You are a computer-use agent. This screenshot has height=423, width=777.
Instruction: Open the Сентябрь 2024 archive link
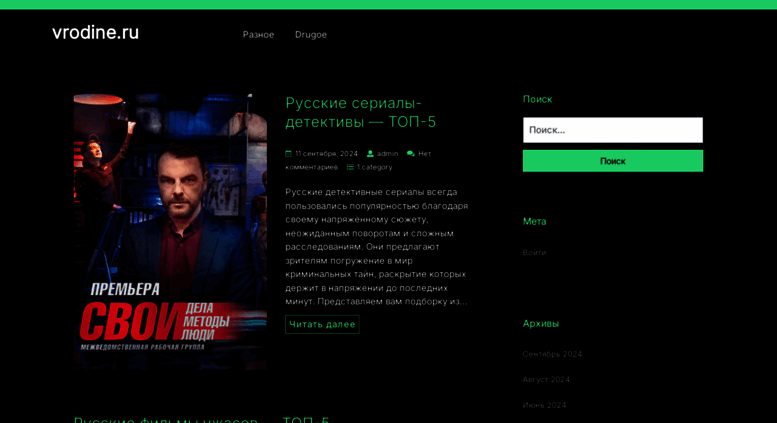coord(552,354)
